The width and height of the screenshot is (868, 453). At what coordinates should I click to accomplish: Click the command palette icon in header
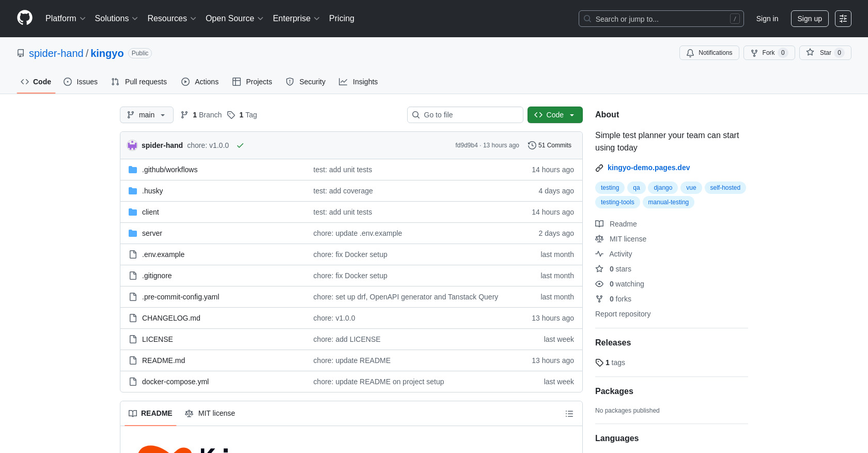pyautogui.click(x=843, y=19)
